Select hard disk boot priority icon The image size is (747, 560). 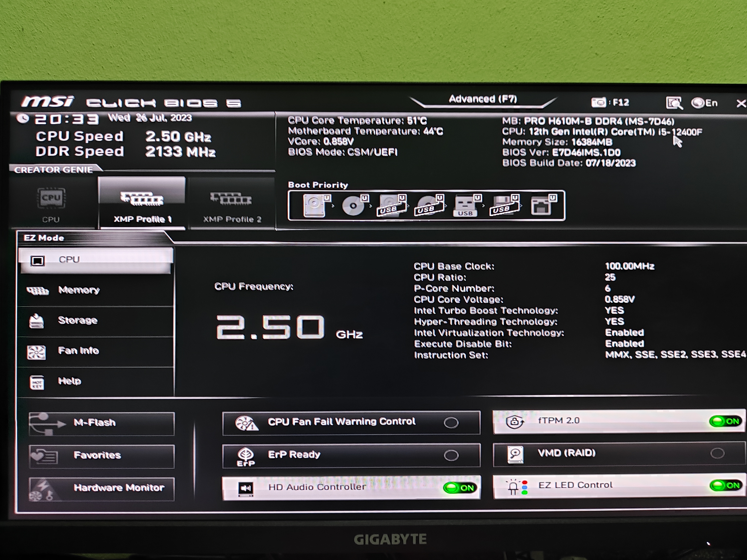click(x=317, y=205)
